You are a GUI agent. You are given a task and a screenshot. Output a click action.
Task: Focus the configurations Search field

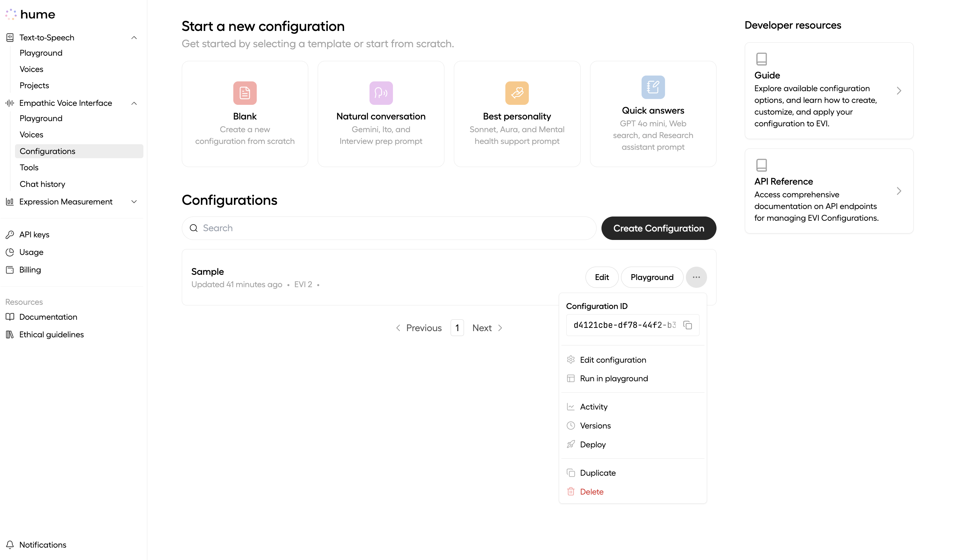[x=389, y=228]
